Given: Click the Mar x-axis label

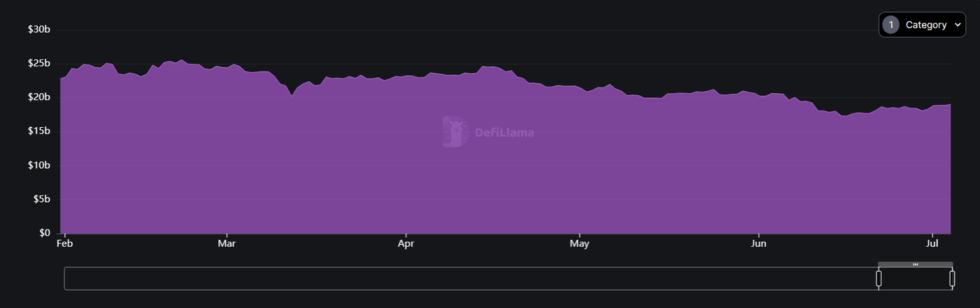Looking at the screenshot, I should [x=226, y=243].
